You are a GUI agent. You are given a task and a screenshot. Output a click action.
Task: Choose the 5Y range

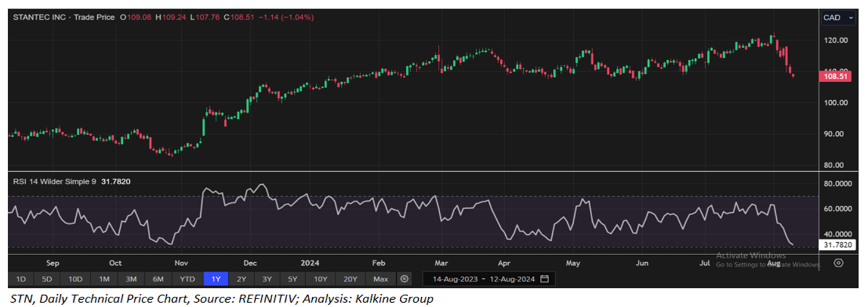tap(293, 279)
